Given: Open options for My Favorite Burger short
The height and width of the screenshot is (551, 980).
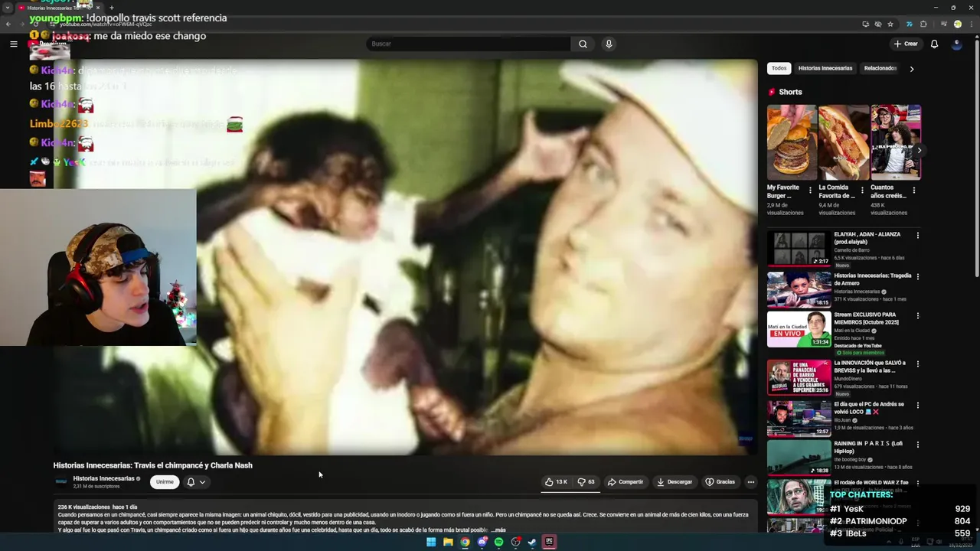Looking at the screenshot, I should click(810, 190).
